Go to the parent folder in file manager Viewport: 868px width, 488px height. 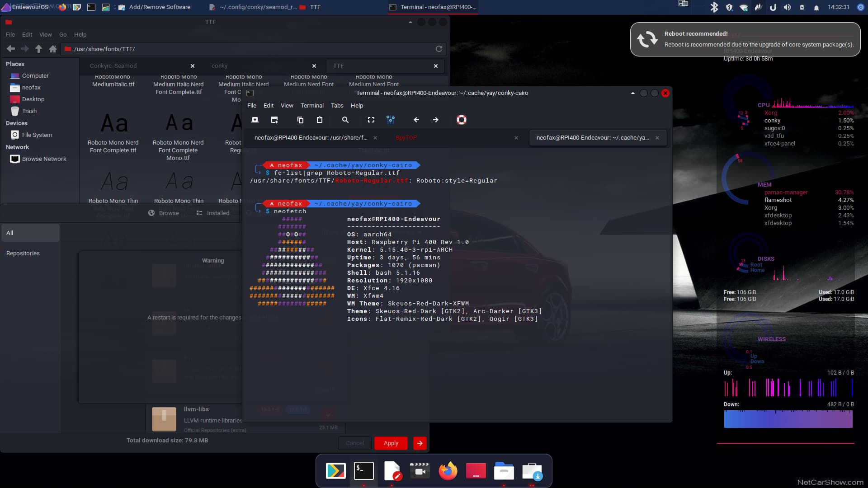click(x=39, y=49)
